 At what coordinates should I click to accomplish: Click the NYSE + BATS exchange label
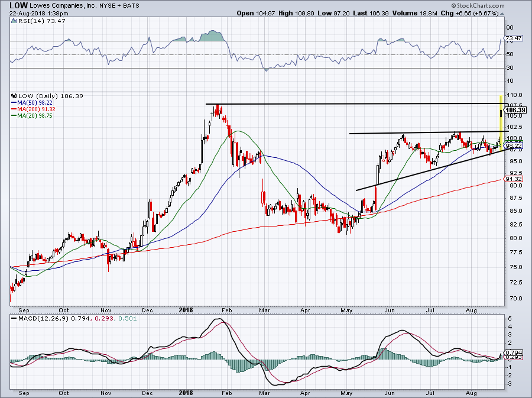click(x=119, y=6)
